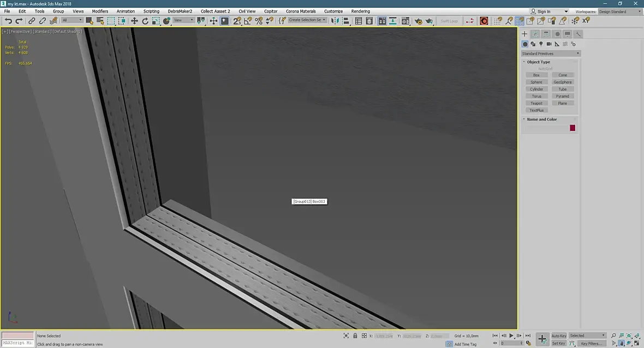644x348 pixels.
Task: Activate Select and Move tool
Action: click(134, 21)
